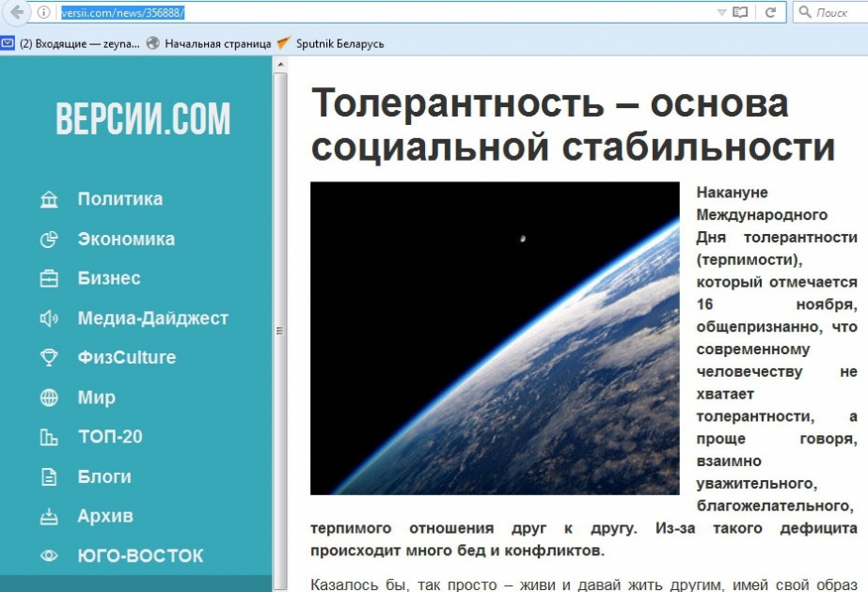This screenshot has height=592, width=868.
Task: Reload the page using the refresh icon
Action: click(x=770, y=12)
